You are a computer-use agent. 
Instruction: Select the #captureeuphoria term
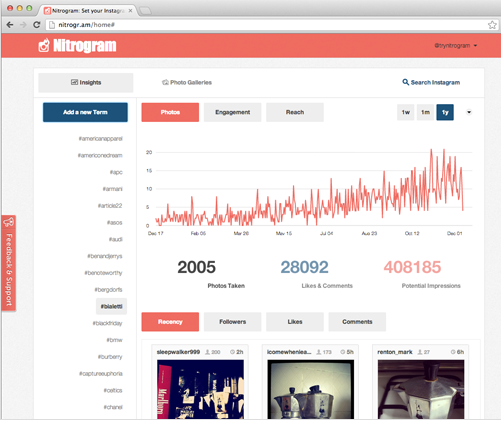pyautogui.click(x=101, y=374)
